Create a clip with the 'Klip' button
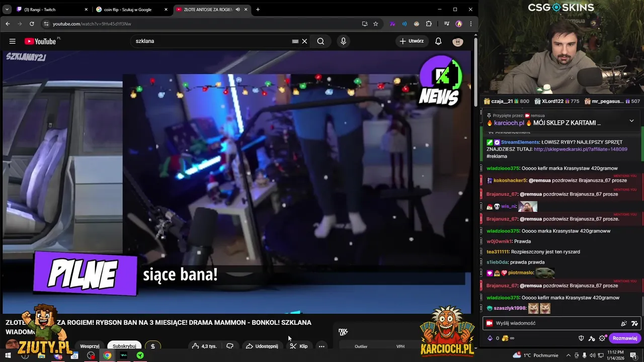Screen dimensions: 644x362 [299, 346]
